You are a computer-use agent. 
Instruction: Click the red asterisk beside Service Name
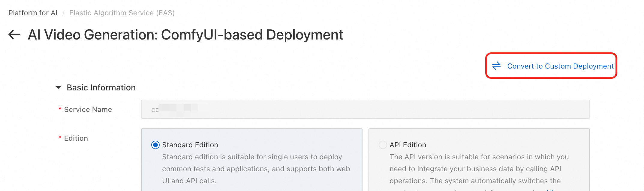[60, 109]
